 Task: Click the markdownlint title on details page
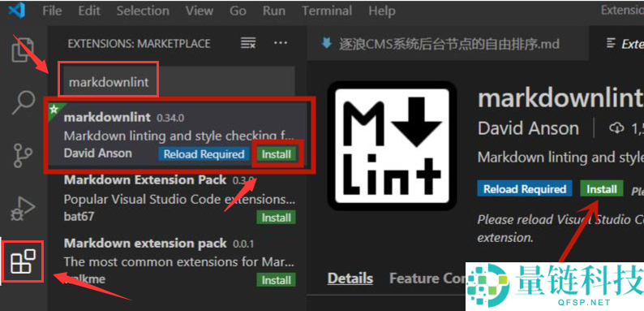[560, 98]
